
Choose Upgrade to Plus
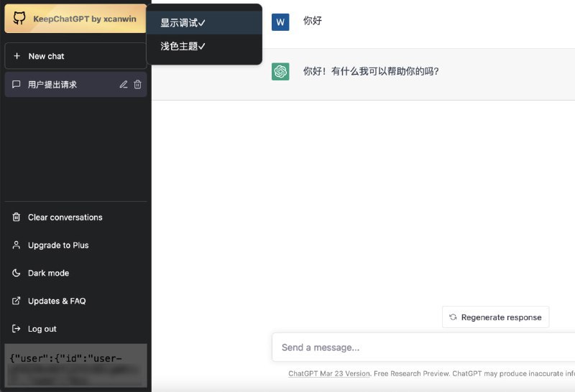coord(58,246)
